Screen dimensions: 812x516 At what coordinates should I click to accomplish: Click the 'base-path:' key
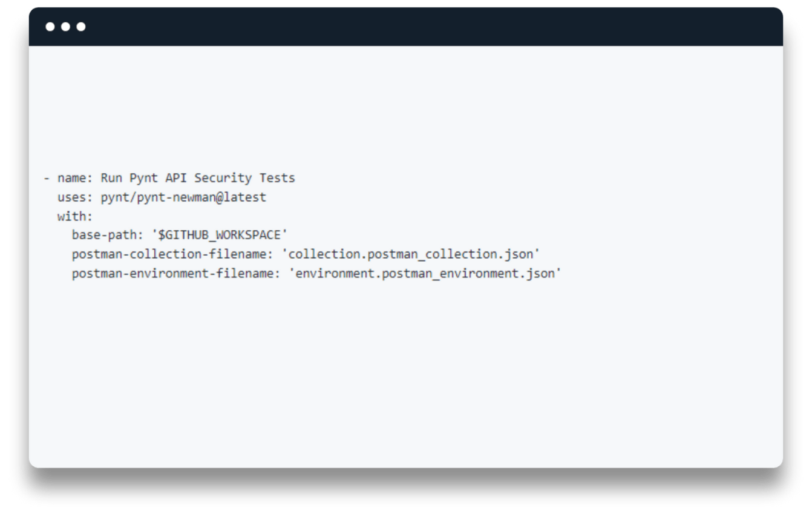coord(108,235)
